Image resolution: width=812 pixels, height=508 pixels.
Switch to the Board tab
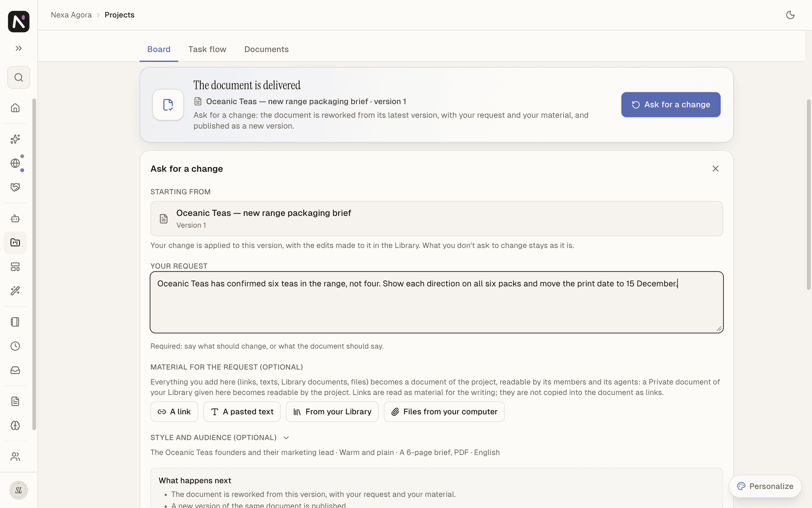(159, 50)
